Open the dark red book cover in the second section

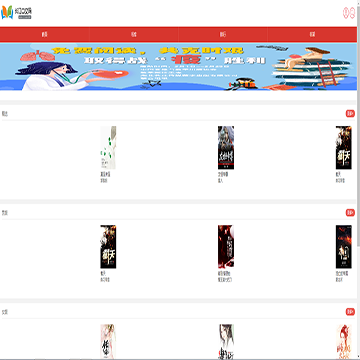click(x=226, y=247)
